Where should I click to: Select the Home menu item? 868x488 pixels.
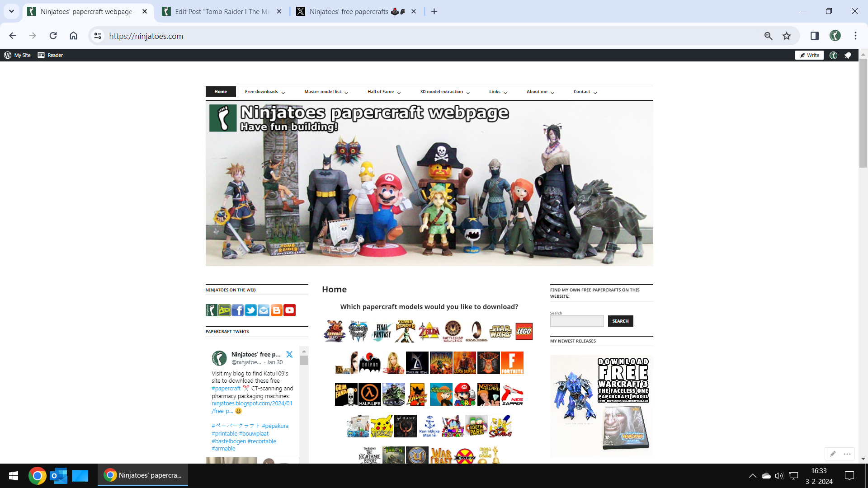click(x=221, y=92)
